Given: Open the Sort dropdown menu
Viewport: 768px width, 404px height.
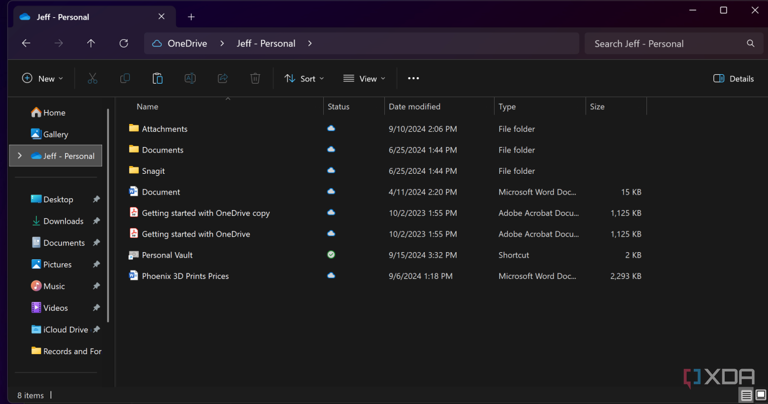Looking at the screenshot, I should (304, 78).
